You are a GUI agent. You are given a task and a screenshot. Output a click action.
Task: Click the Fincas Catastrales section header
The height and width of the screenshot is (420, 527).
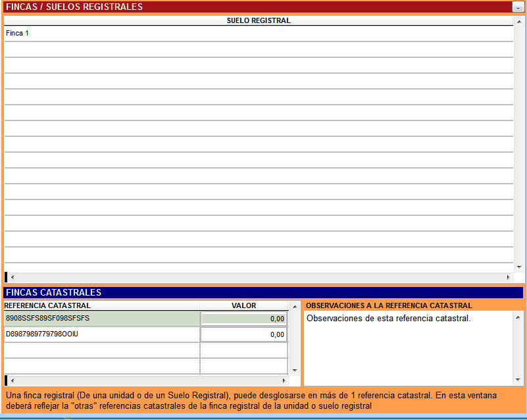coord(263,292)
